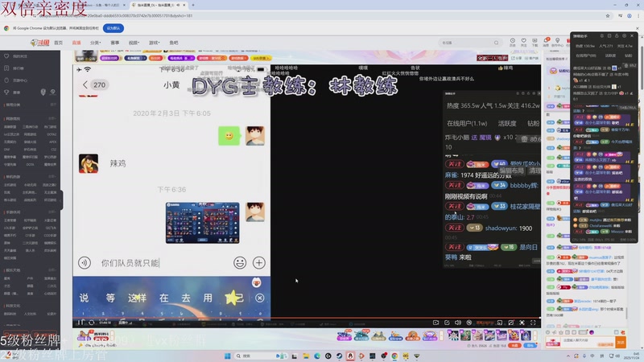
Task: Toggle web fullscreen in the player
Action: (x=522, y=323)
